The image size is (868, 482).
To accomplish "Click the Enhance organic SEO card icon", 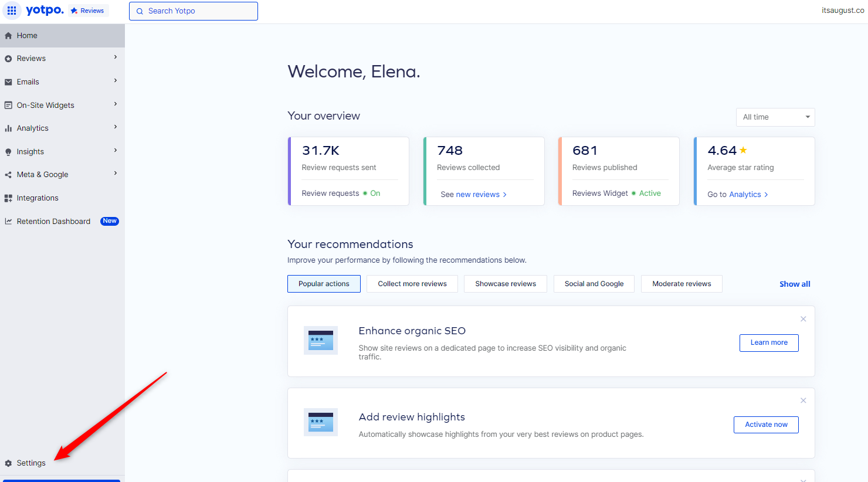I will [321, 340].
